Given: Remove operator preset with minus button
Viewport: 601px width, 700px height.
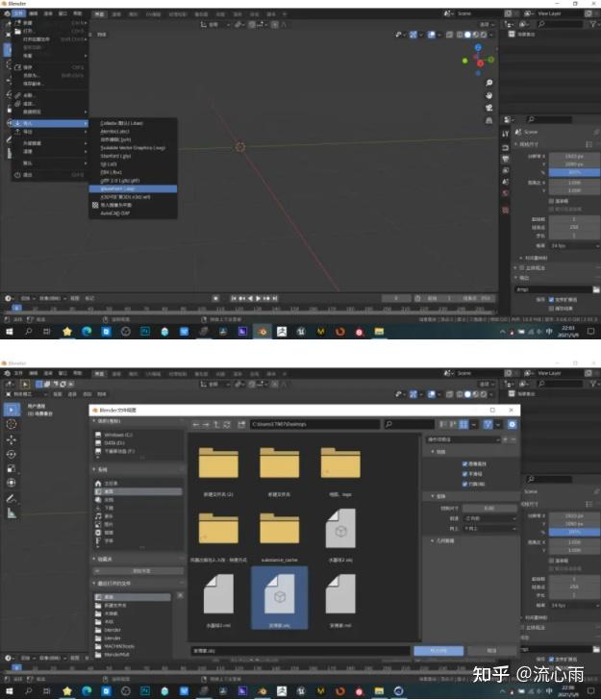Looking at the screenshot, I should point(513,439).
